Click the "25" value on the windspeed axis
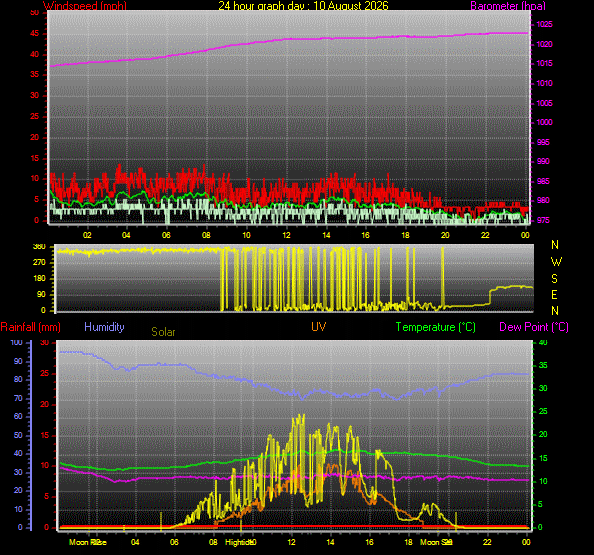Image resolution: width=594 pixels, height=555 pixels. 34,116
